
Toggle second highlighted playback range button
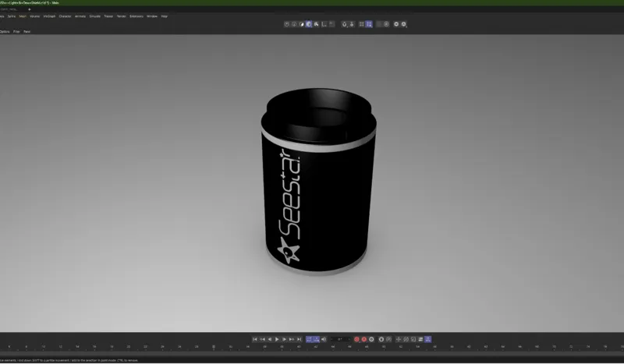(x=317, y=339)
